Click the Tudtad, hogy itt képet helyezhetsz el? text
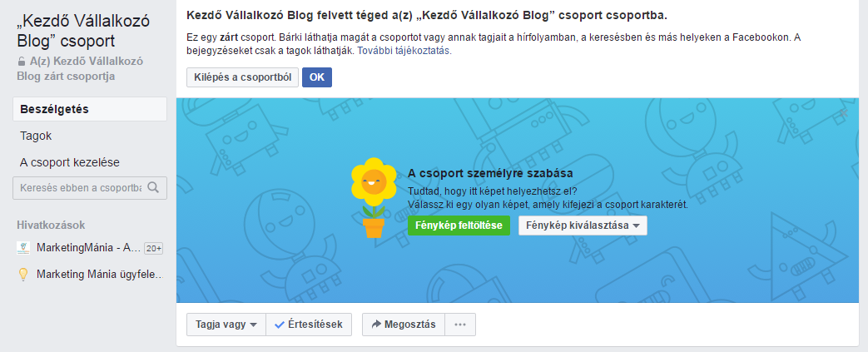The width and height of the screenshot is (868, 352). point(493,192)
